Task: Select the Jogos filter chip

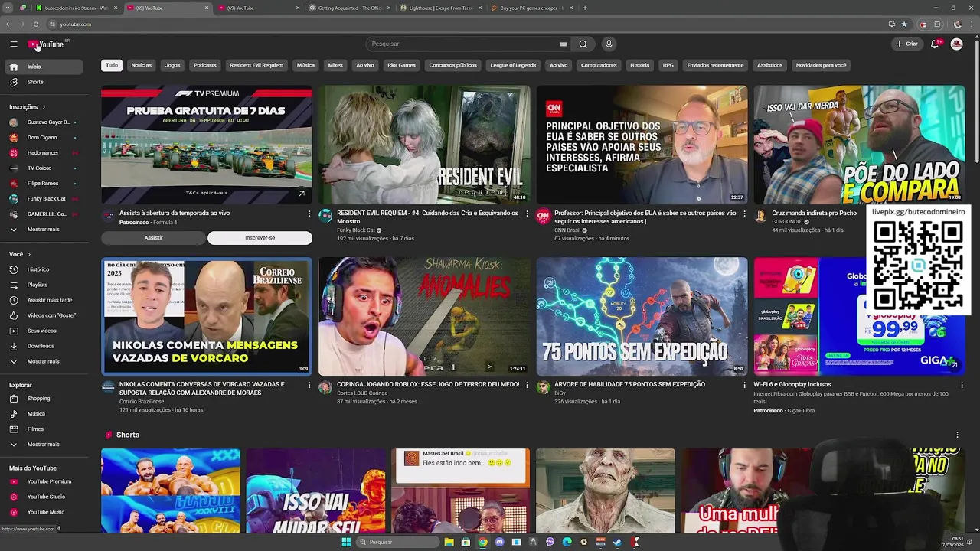Action: pos(173,66)
